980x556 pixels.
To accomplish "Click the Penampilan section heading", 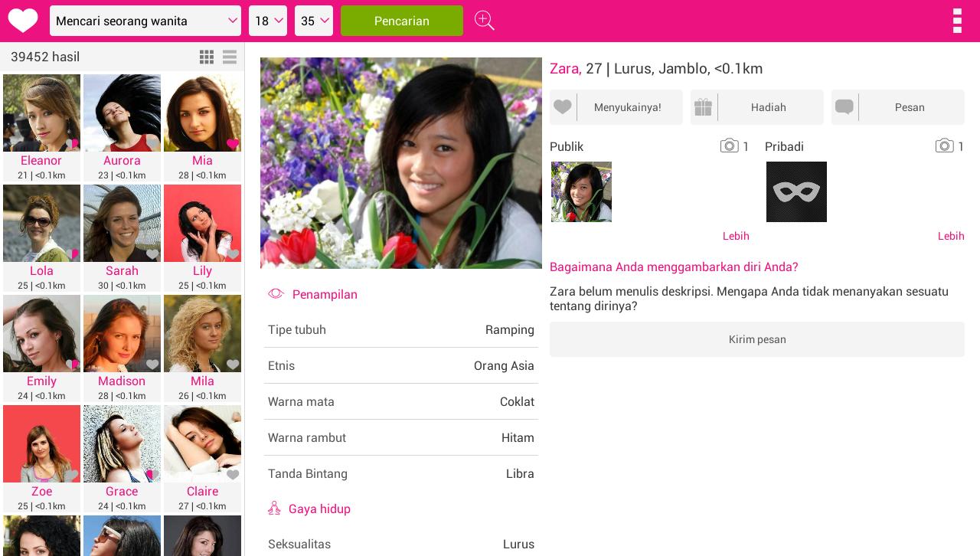I will (x=325, y=294).
